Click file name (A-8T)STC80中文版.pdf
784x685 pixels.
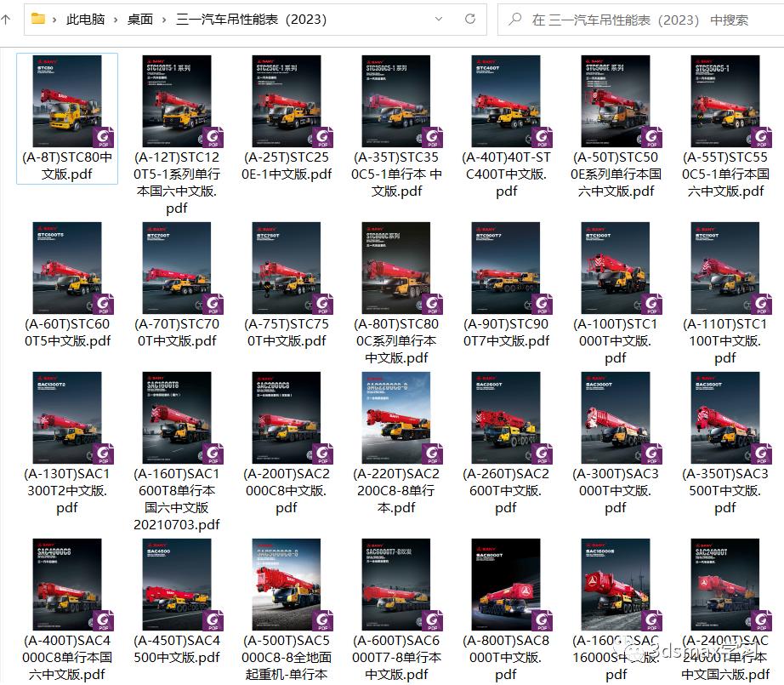[x=67, y=166]
